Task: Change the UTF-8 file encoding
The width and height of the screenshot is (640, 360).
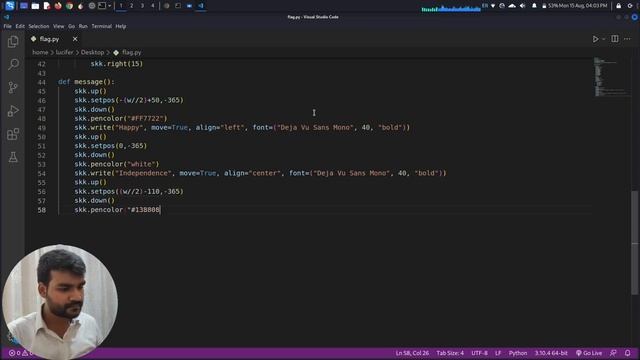Action: click(479, 353)
